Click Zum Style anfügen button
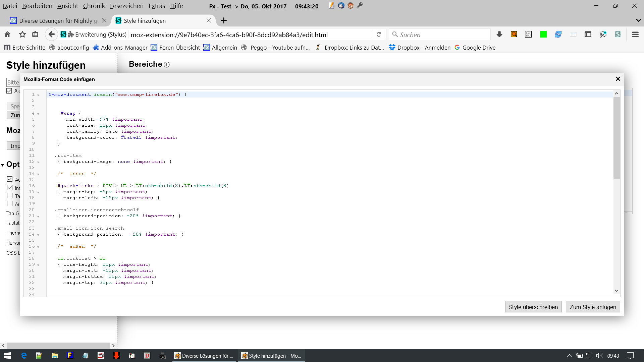This screenshot has height=362, width=644. 593,307
